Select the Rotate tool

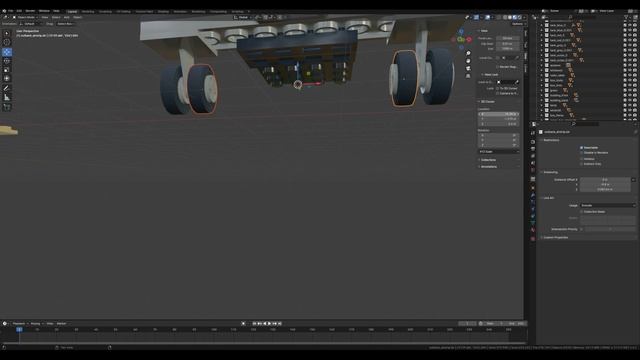7,61
